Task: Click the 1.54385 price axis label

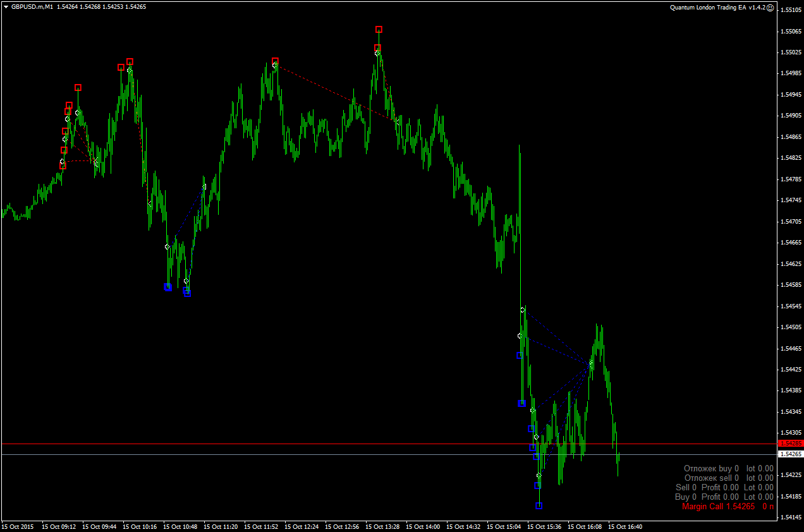Action: click(792, 391)
